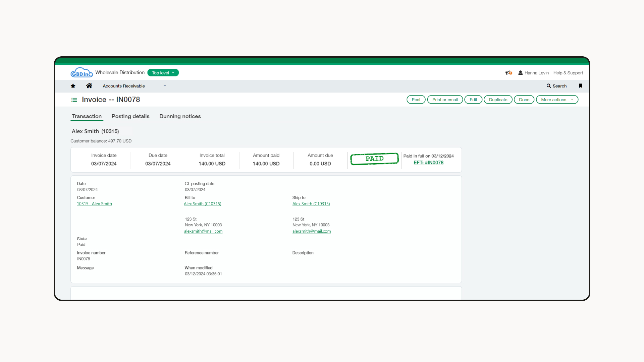This screenshot has height=362, width=644.
Task: Click the GBD Inc logo
Action: (82, 72)
